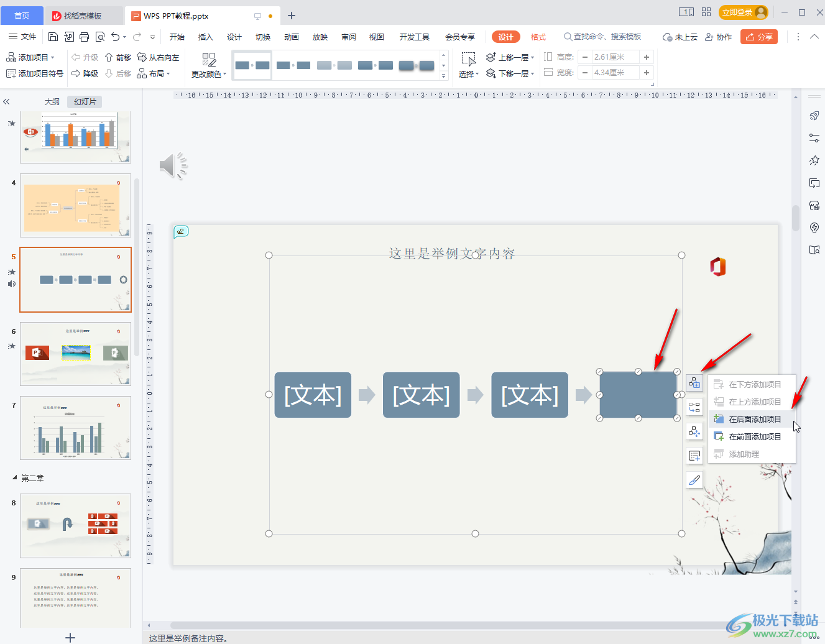
Task: Click the print icon in quick toolbar
Action: (x=85, y=37)
